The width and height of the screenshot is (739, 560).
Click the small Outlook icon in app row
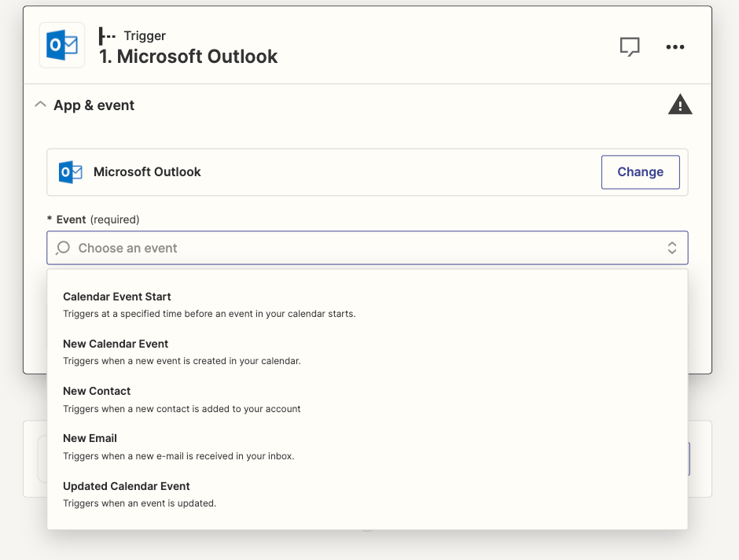tap(70, 172)
